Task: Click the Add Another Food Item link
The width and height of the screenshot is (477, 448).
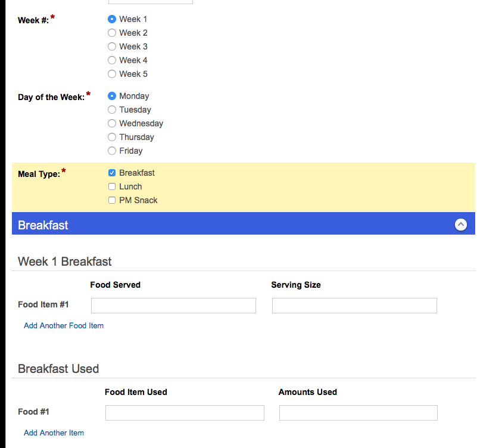Action: click(x=64, y=326)
